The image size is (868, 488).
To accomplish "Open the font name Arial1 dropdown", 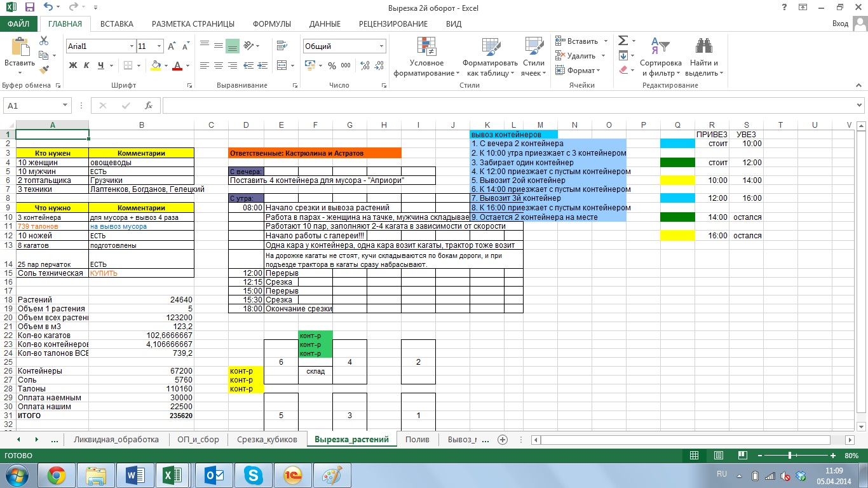I will [132, 46].
